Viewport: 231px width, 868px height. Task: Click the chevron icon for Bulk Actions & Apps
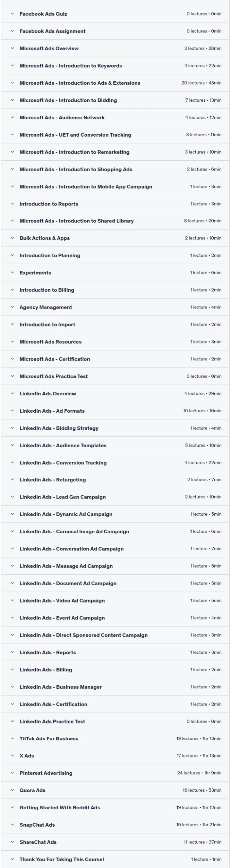pos(13,238)
